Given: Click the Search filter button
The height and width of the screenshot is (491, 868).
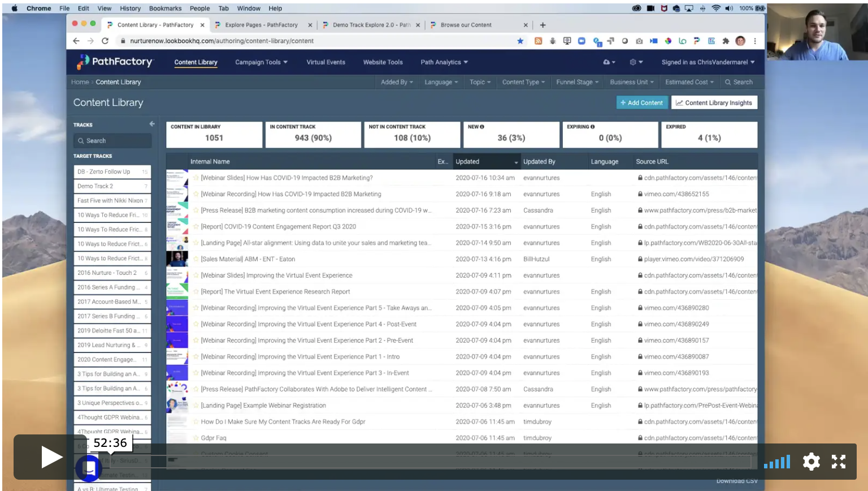Looking at the screenshot, I should point(739,82).
